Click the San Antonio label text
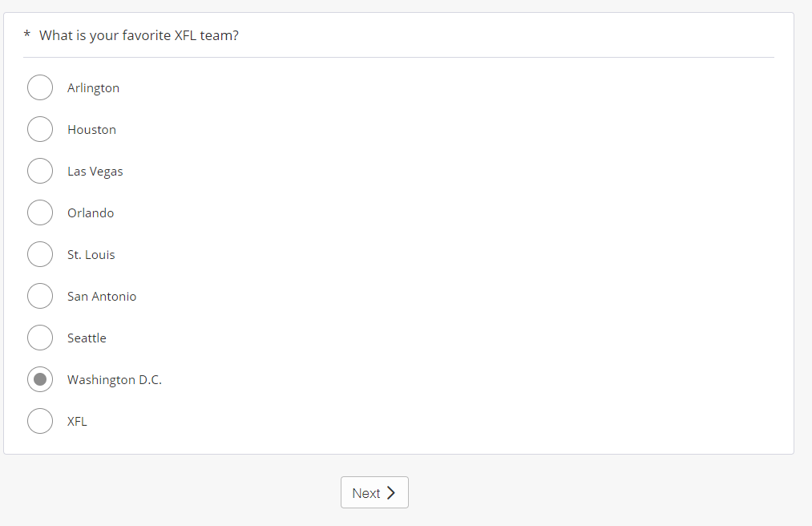The width and height of the screenshot is (812, 526). pyautogui.click(x=102, y=297)
